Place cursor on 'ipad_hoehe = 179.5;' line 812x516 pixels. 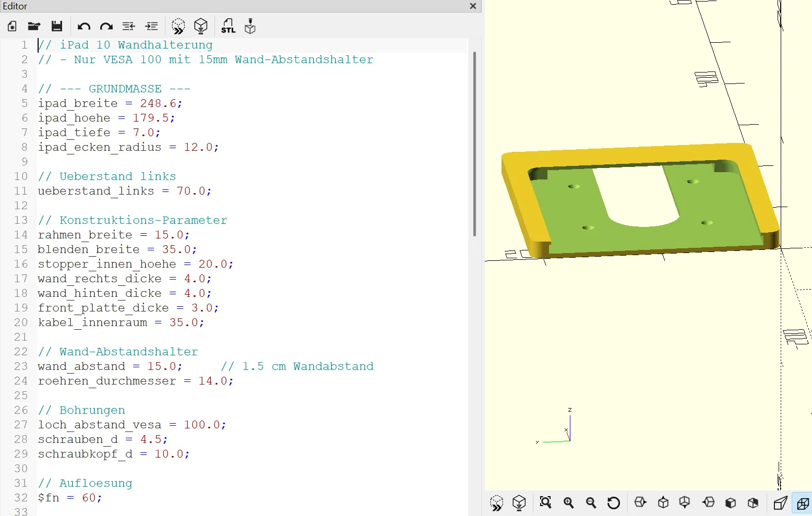click(x=106, y=118)
